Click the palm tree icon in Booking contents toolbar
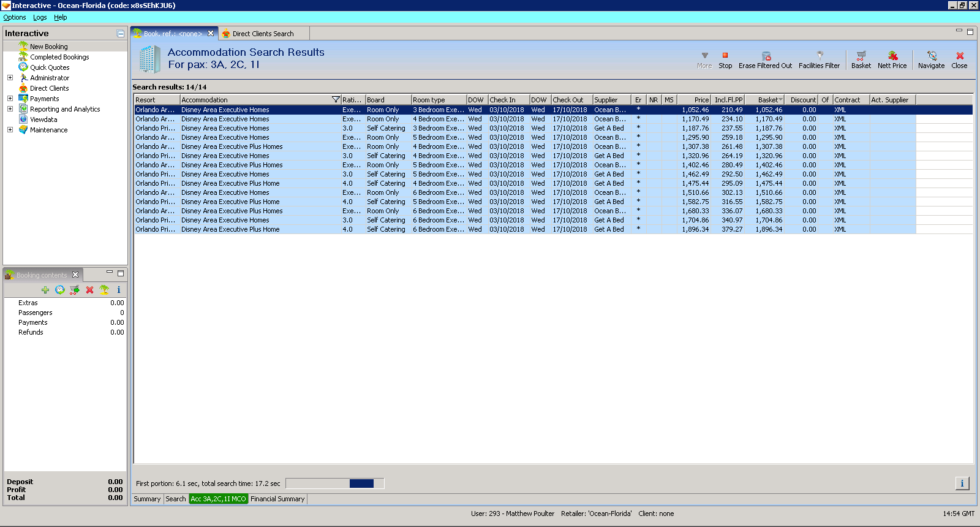 point(104,290)
